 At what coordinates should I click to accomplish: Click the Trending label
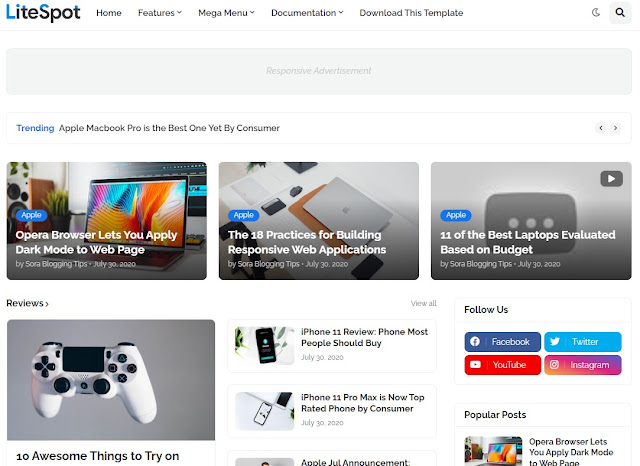pyautogui.click(x=35, y=128)
